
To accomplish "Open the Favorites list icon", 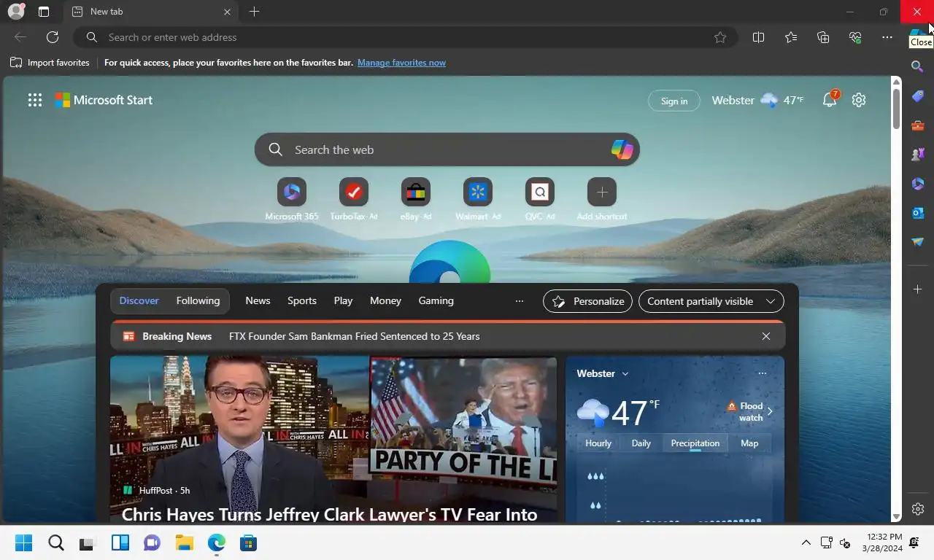I will click(x=791, y=37).
